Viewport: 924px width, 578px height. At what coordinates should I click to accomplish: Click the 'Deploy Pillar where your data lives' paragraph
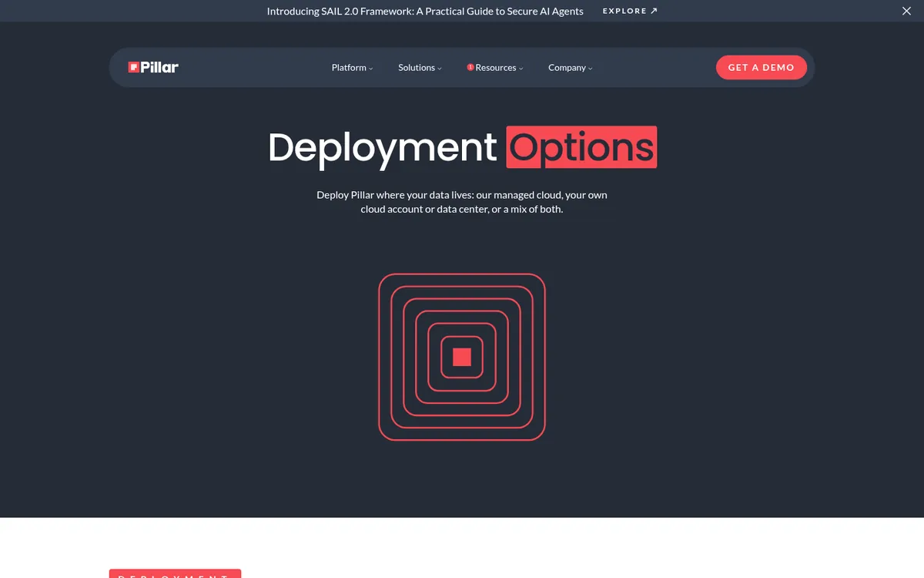click(x=462, y=202)
